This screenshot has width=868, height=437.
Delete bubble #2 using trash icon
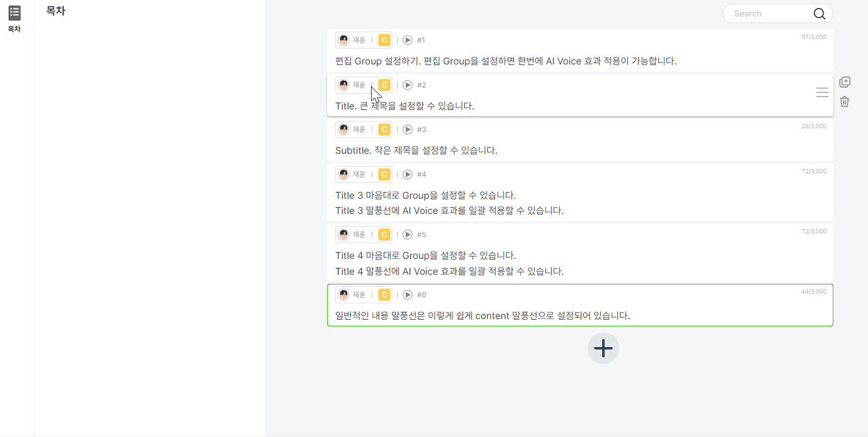844,102
